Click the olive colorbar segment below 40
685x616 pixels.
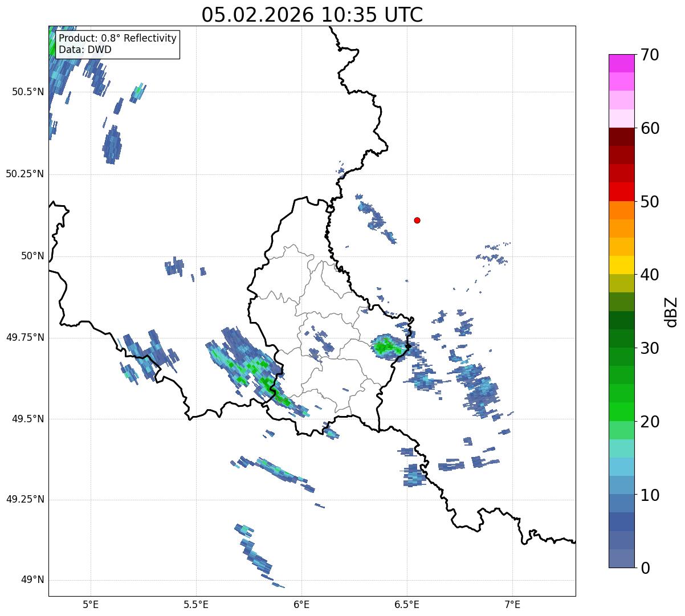[x=622, y=283]
